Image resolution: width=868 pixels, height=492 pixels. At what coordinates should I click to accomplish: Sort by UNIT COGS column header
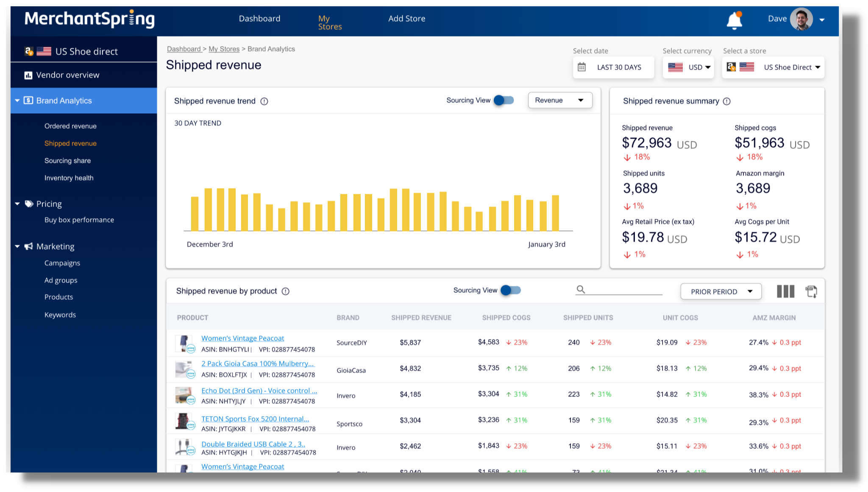680,318
